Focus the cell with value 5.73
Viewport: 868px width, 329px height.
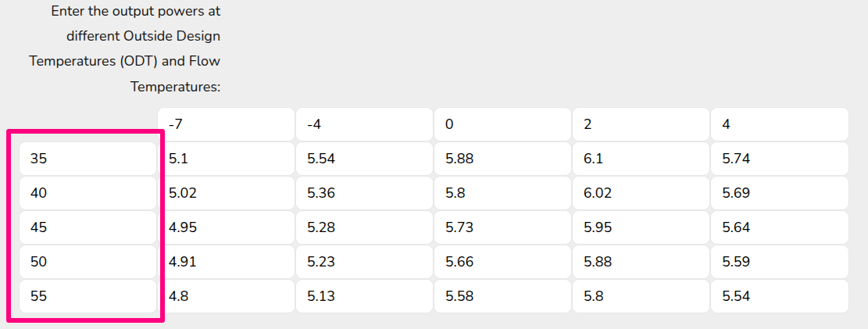(x=502, y=227)
